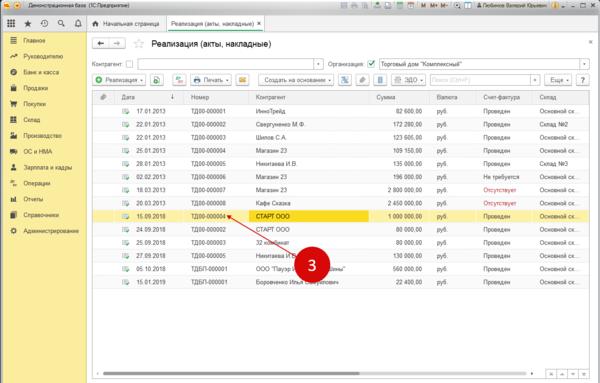Screen dimensions: 600x383
Task: Click the window panels layout icon in title bar
Action: 468,5
